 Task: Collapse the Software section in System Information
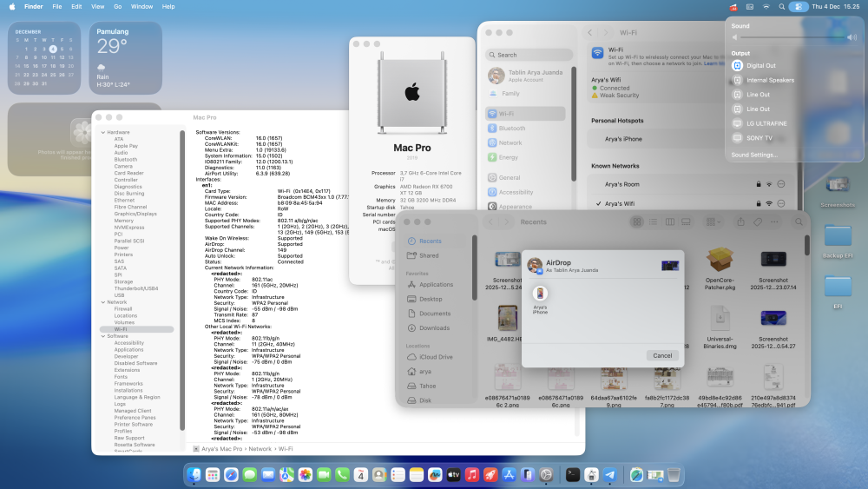[x=103, y=336]
